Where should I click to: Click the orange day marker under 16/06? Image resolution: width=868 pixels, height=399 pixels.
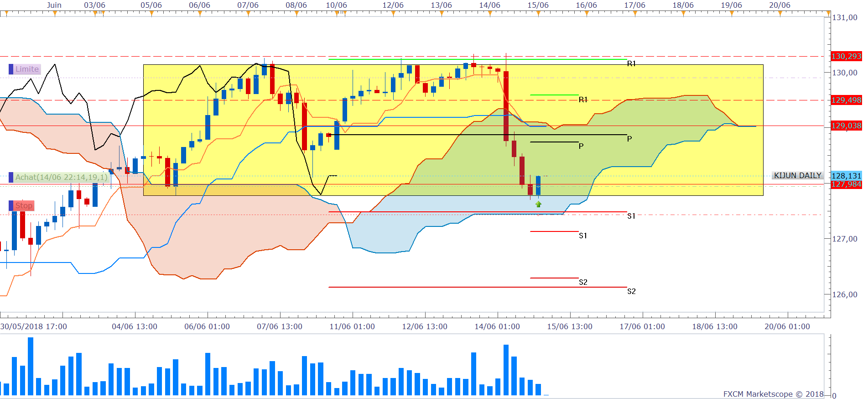pos(587,13)
